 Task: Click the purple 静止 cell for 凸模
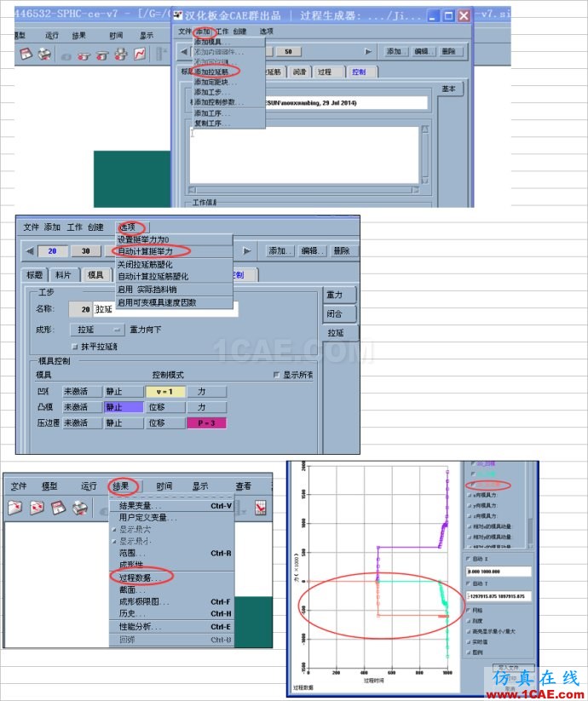(124, 407)
